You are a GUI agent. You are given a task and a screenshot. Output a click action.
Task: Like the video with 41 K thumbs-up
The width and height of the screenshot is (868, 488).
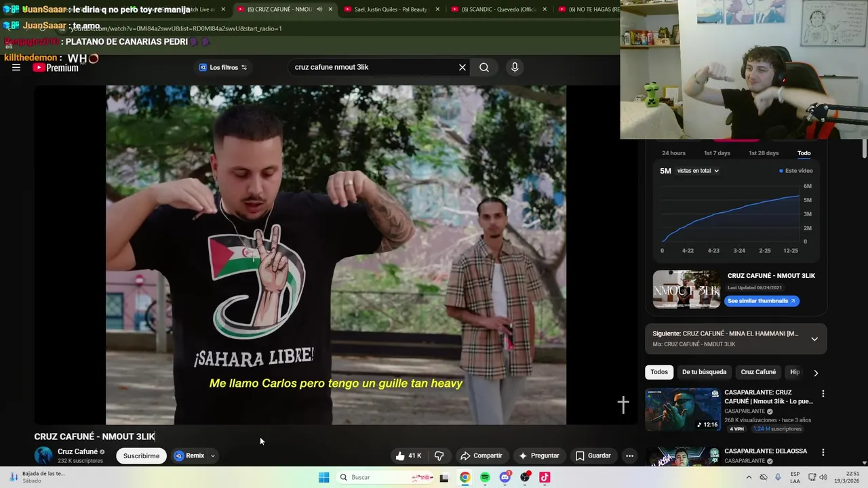408,455
